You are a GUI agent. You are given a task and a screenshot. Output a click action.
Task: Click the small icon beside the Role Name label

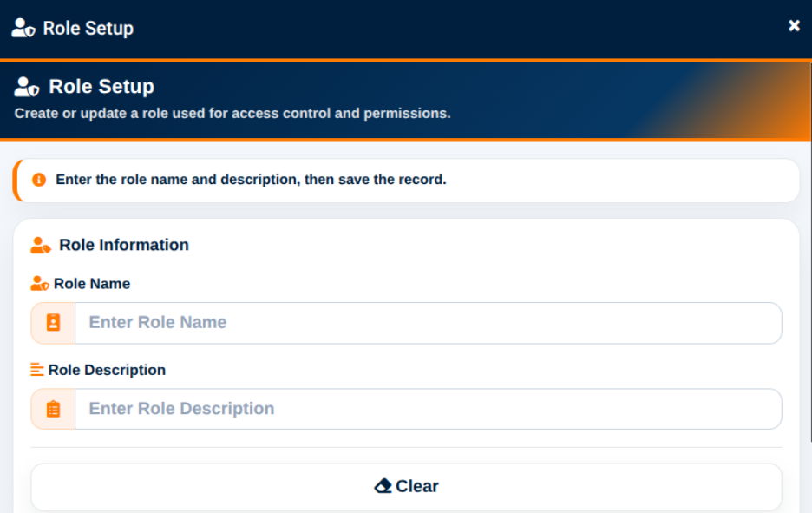click(x=40, y=284)
